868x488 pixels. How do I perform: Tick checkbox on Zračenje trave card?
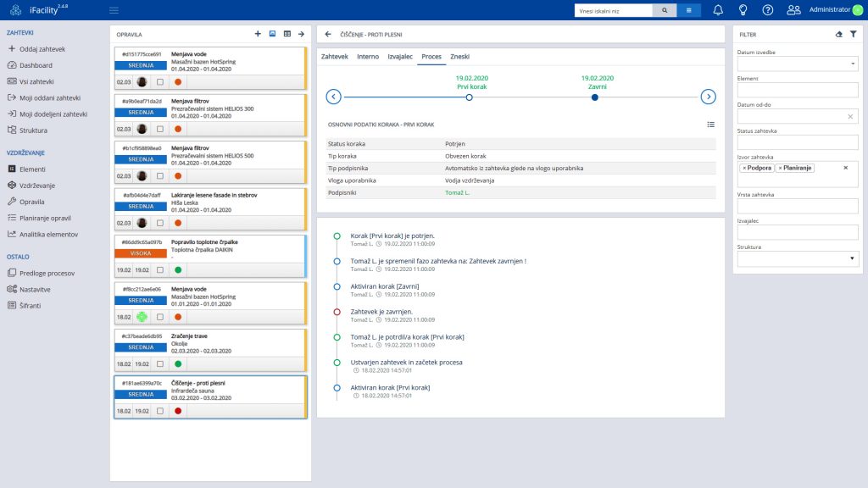click(160, 364)
